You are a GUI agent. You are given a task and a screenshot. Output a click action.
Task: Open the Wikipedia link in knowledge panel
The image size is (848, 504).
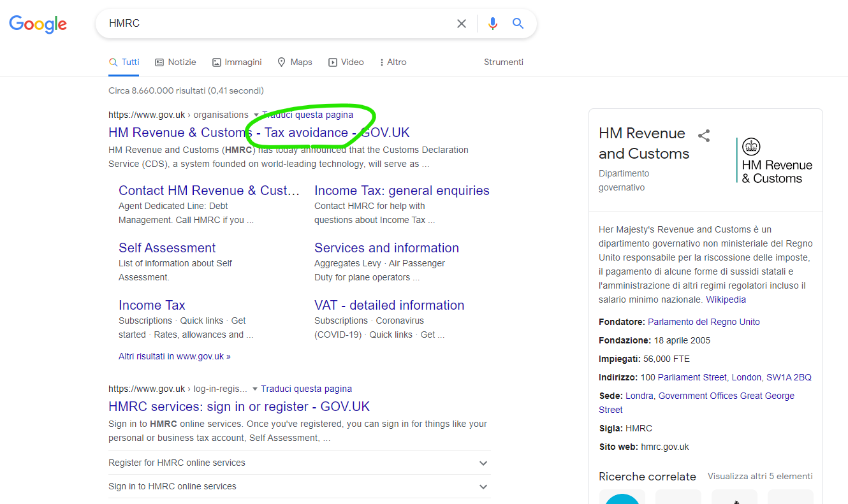(x=726, y=299)
